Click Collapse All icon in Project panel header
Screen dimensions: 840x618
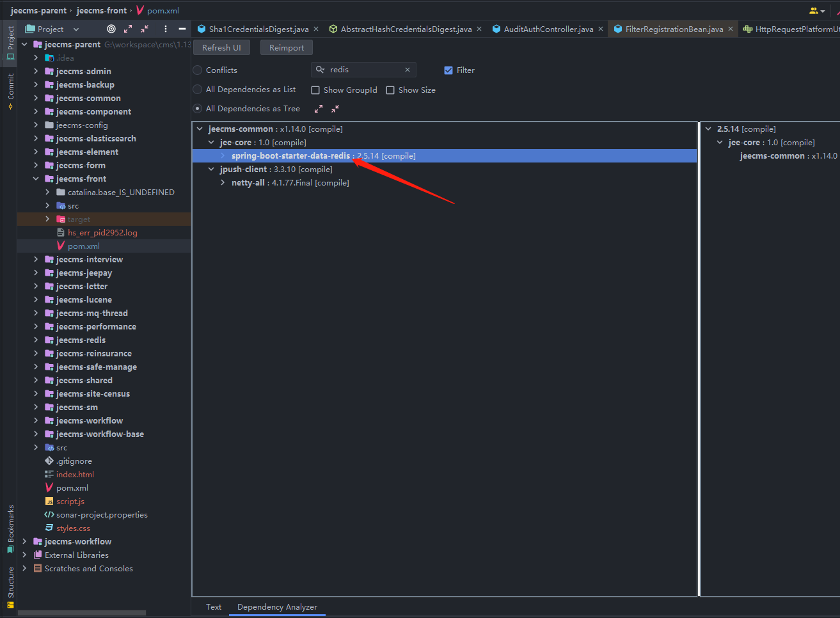click(145, 29)
